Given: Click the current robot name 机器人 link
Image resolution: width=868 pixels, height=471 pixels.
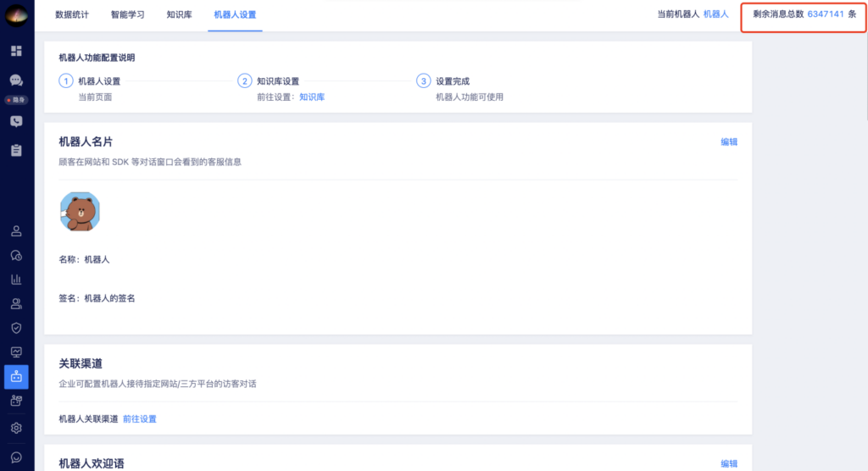Looking at the screenshot, I should coord(715,14).
